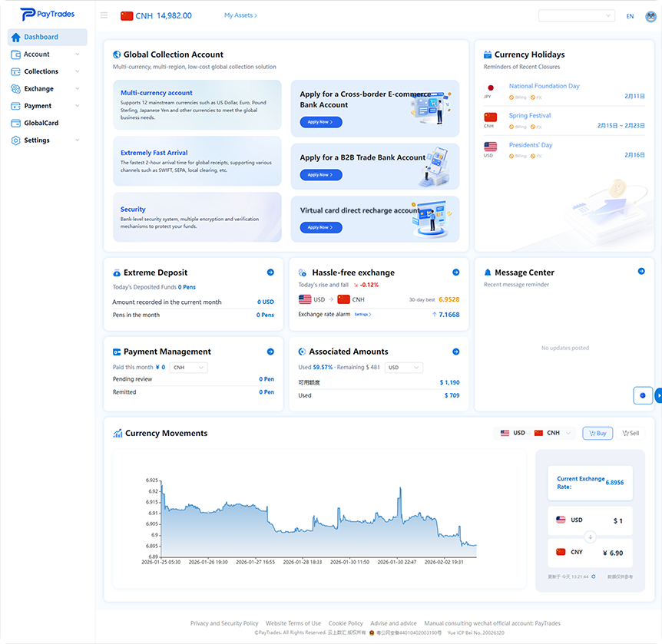Open the user avatar in the header
The image size is (662, 644).
[x=650, y=15]
